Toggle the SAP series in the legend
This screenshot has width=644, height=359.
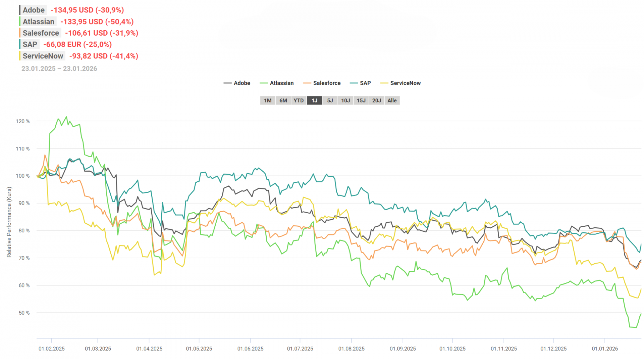365,83
